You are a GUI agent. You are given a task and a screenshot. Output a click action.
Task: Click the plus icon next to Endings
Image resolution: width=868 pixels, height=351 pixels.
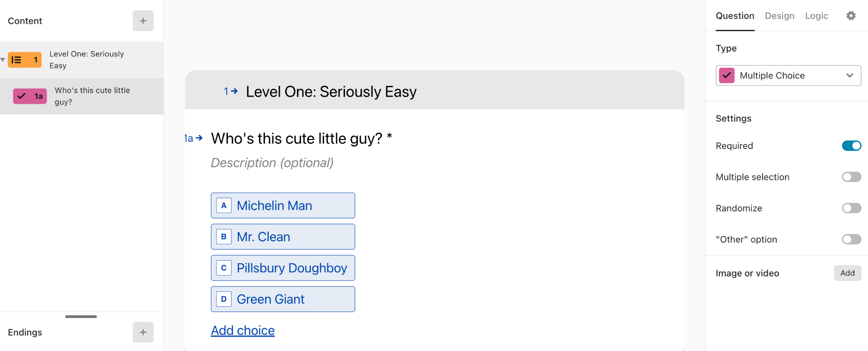click(143, 332)
